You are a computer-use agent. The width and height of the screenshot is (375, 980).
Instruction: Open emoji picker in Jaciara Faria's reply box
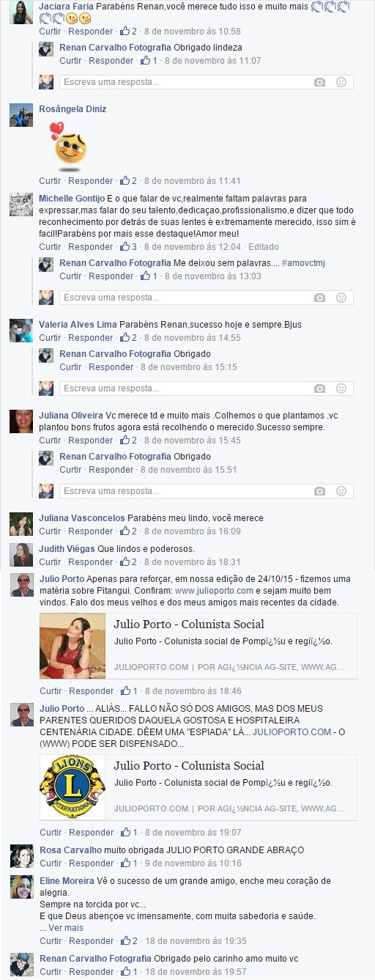[341, 82]
